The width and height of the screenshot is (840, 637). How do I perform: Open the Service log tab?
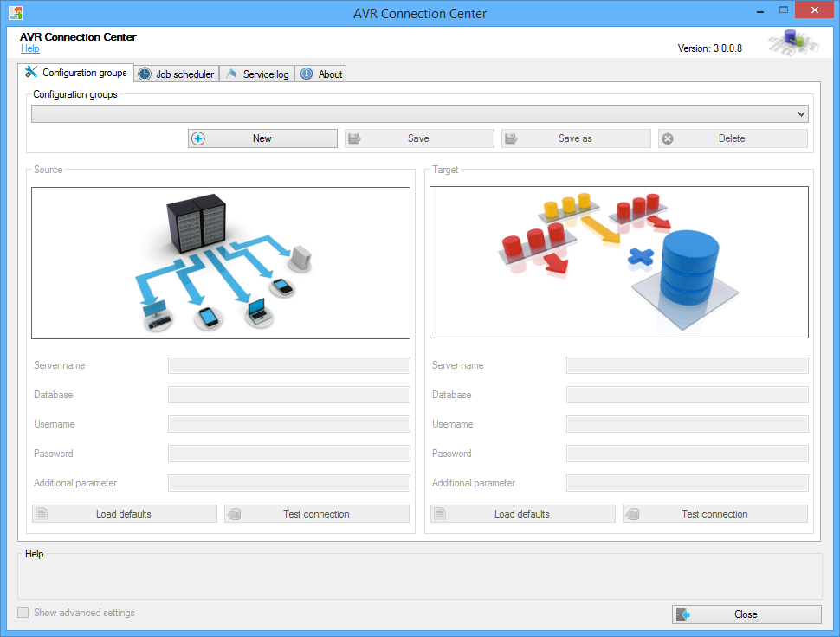click(258, 74)
